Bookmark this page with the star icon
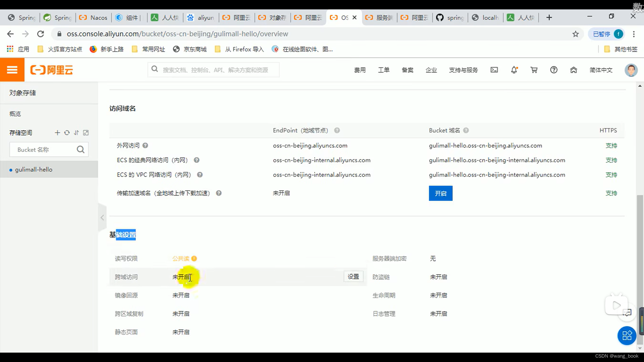The width and height of the screenshot is (644, 362). (576, 34)
